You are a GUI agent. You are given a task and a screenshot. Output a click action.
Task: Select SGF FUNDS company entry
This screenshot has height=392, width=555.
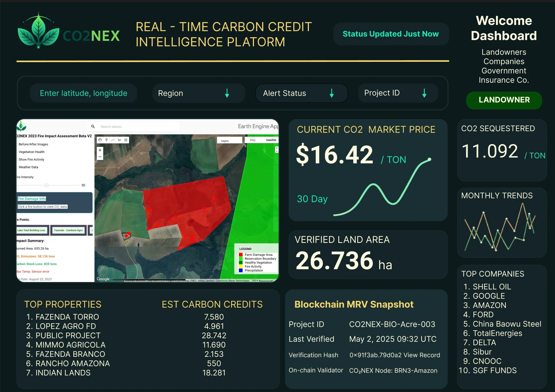point(488,370)
